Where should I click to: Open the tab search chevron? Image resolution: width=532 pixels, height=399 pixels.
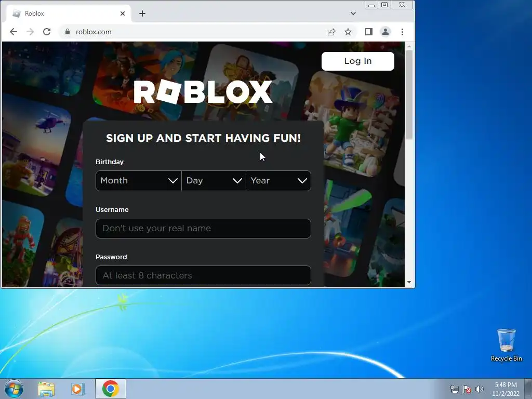pos(353,14)
